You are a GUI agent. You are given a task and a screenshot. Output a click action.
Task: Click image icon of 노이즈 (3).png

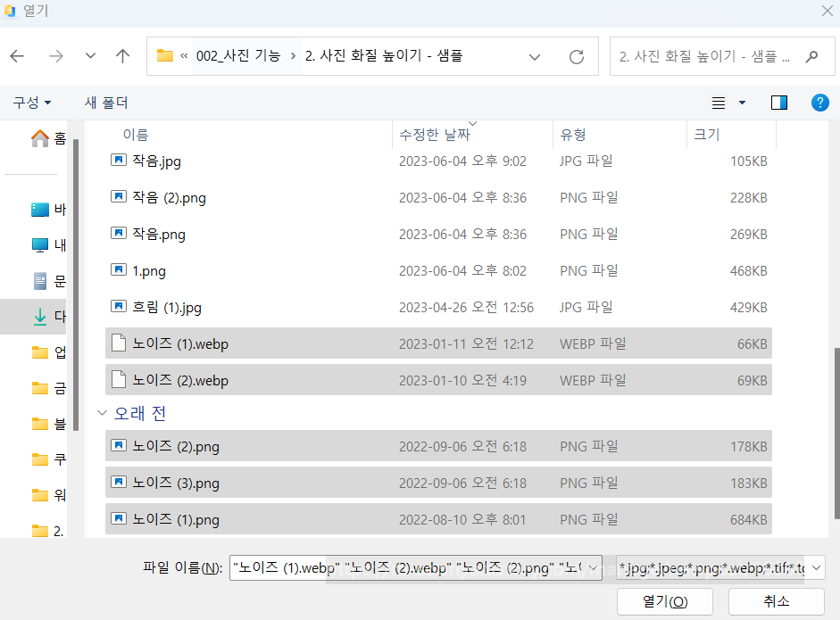119,482
